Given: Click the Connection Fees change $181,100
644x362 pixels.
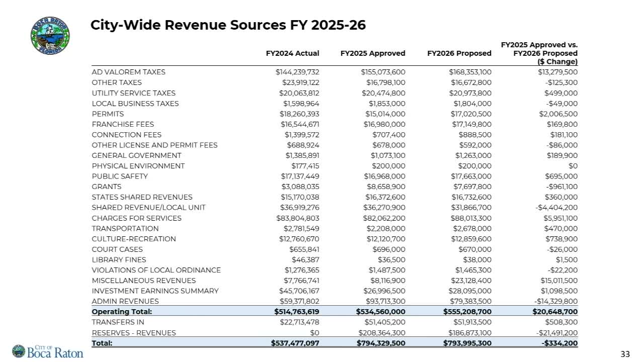Looking at the screenshot, I should click(563, 135).
